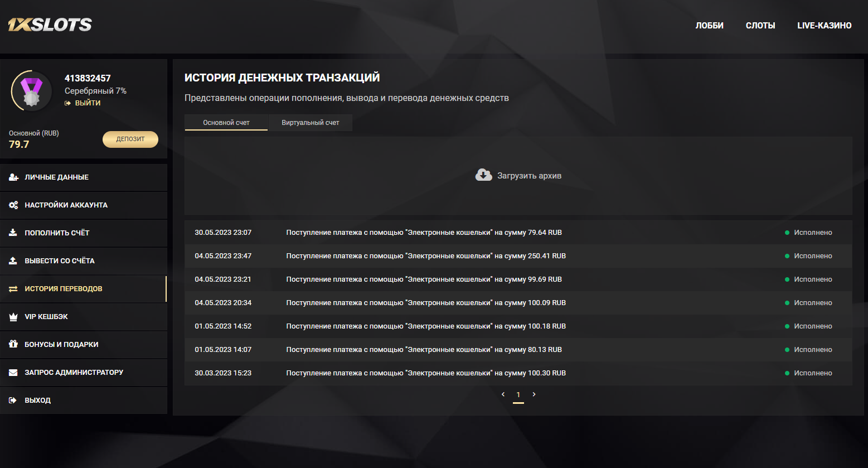The height and width of the screenshot is (468, 868).
Task: Open the LIVE-КАЗИНО section
Action: tap(825, 26)
